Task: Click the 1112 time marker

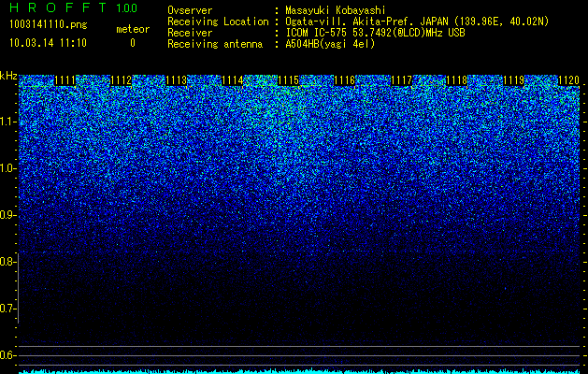Action: [x=122, y=80]
